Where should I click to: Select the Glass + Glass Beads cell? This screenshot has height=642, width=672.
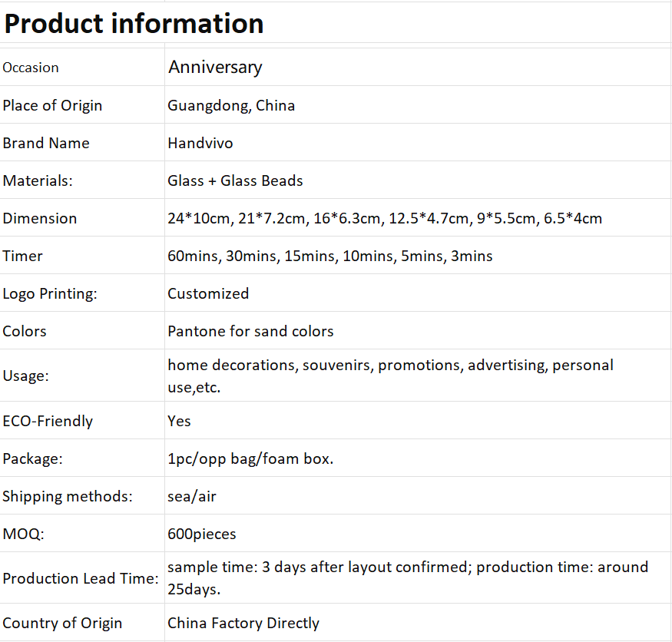point(418,180)
